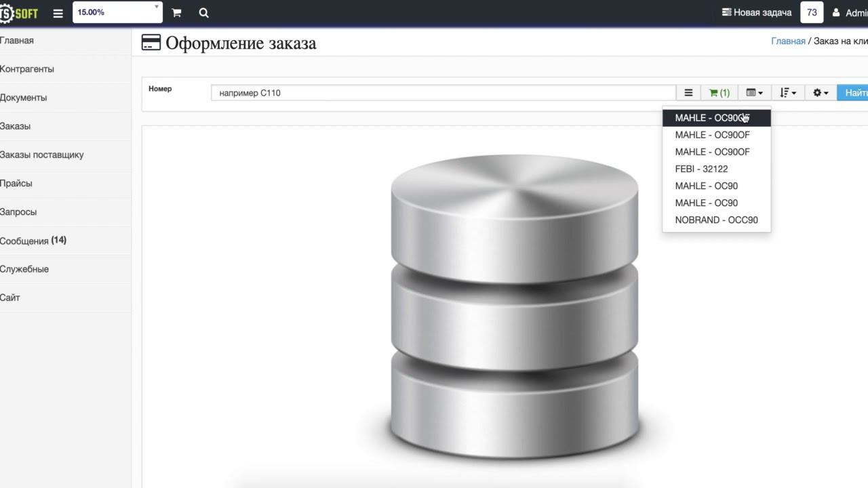
Task: Expand the sort order dropdown
Action: 788,93
